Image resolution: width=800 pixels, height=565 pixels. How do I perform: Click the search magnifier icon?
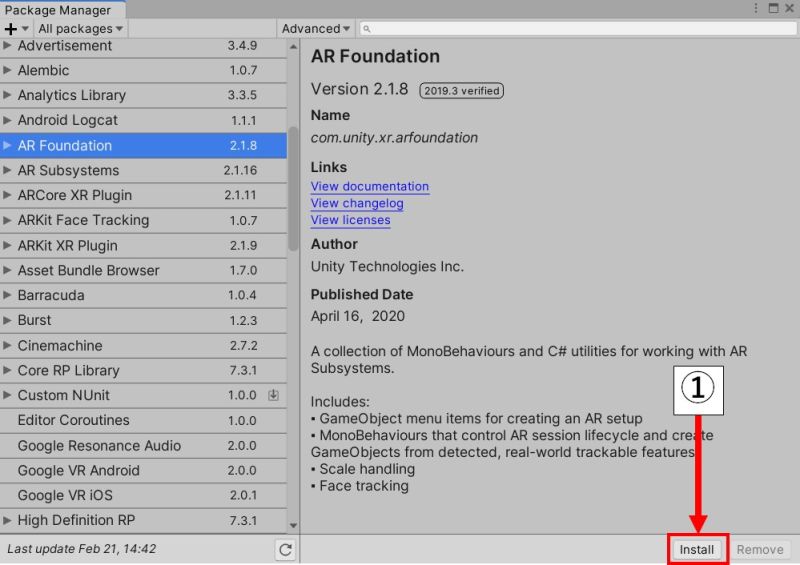[x=367, y=29]
